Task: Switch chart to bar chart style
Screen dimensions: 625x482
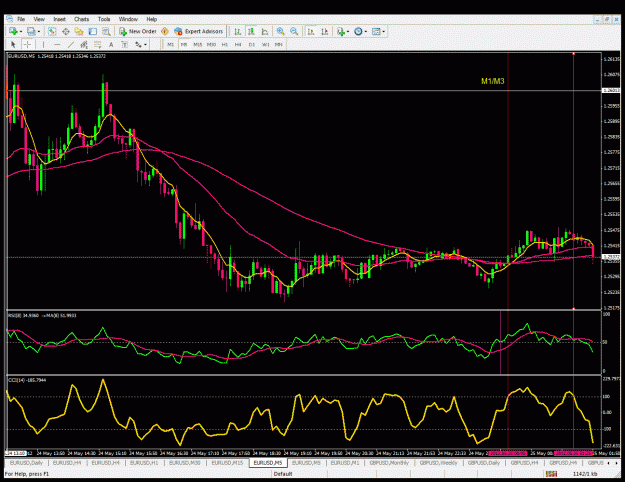Action: 238,31
